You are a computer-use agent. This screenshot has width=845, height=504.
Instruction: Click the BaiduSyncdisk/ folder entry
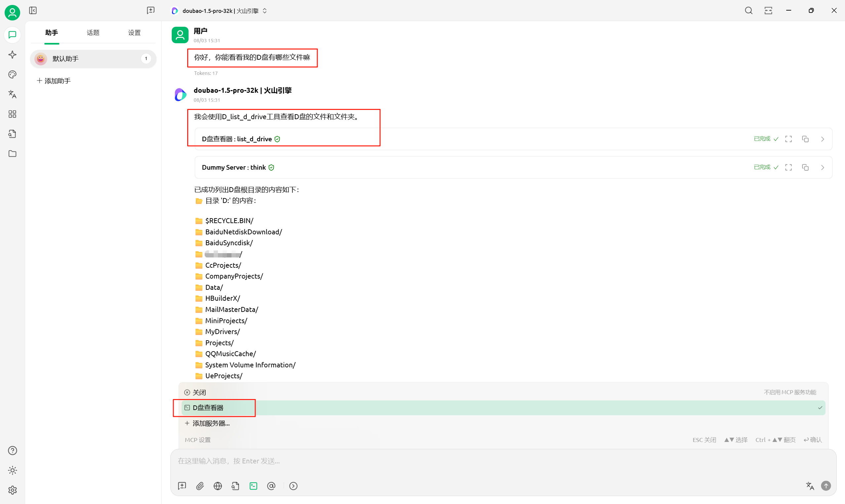(x=229, y=243)
